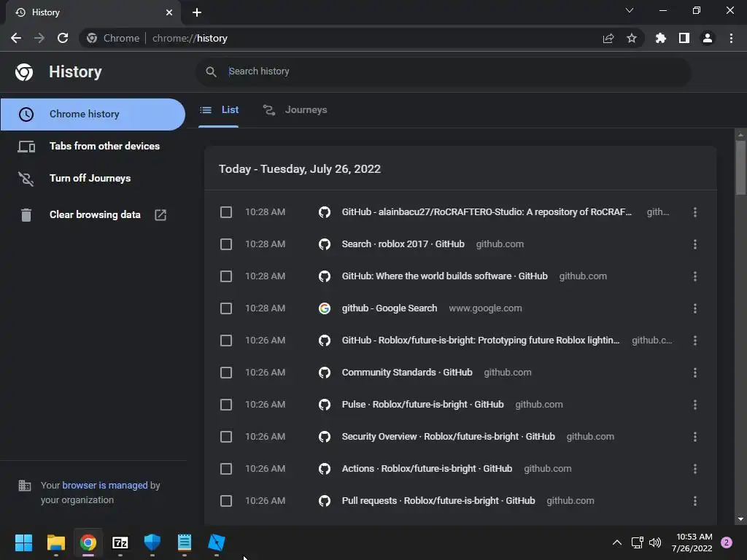Open Tabs from other devices
Viewport: 747px width, 560px height.
93,146
